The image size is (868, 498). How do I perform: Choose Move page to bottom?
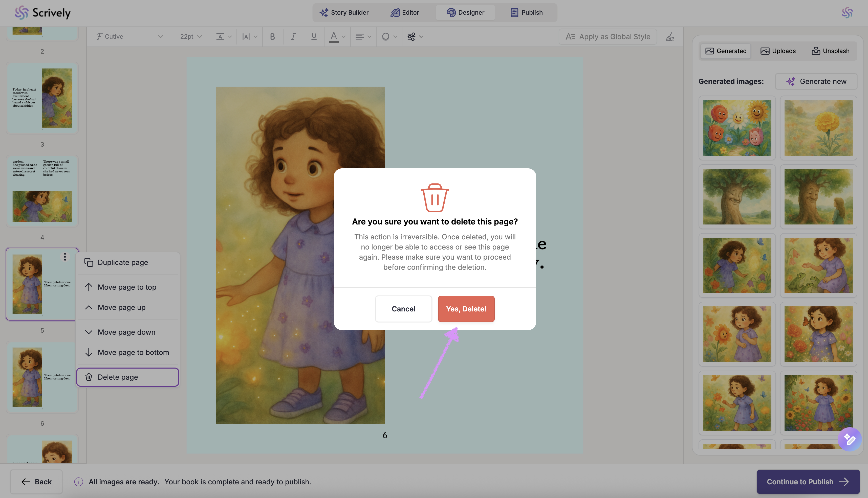(133, 352)
